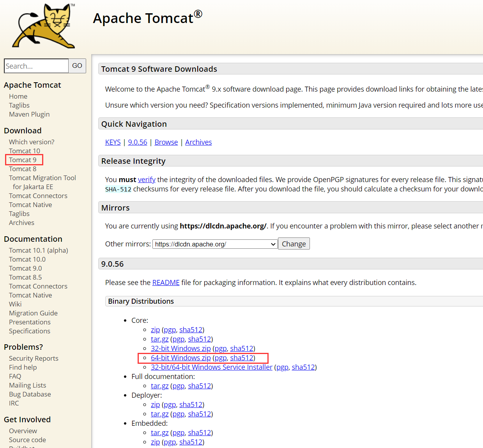Open the Wiki link
The width and height of the screenshot is (483, 448).
point(15,304)
